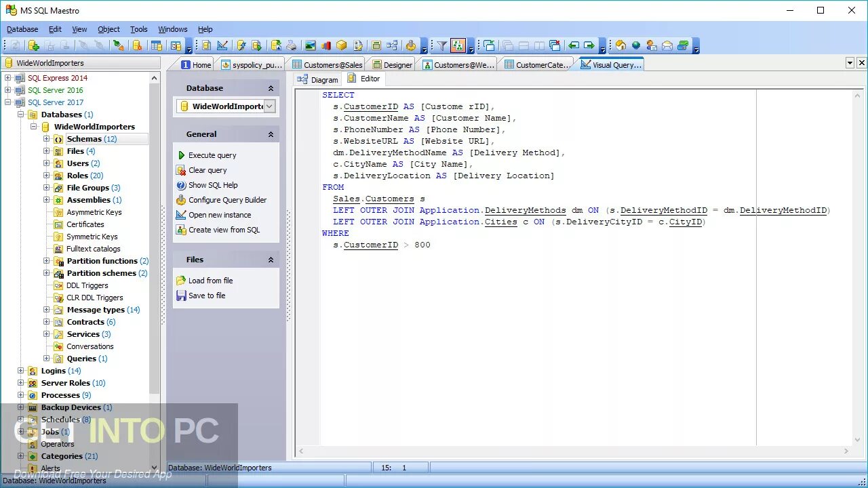Click the house home page icon
The width and height of the screenshot is (868, 488).
click(x=620, y=45)
